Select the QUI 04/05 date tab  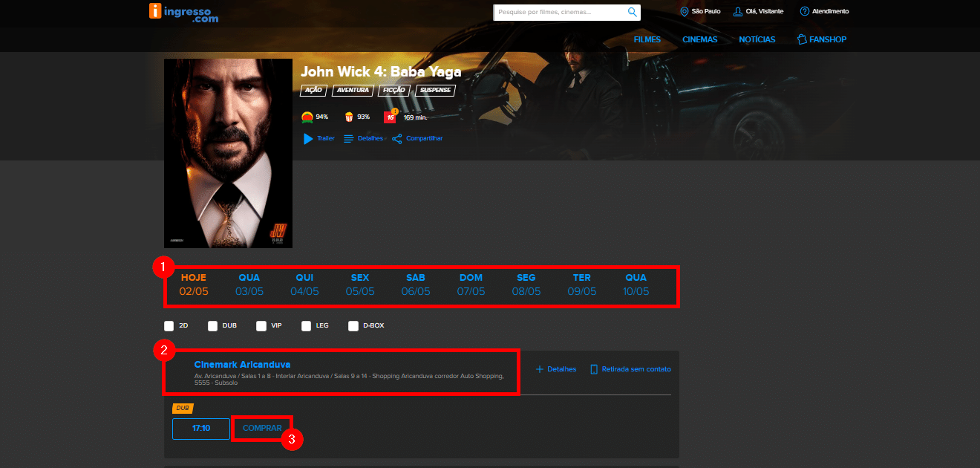(304, 285)
